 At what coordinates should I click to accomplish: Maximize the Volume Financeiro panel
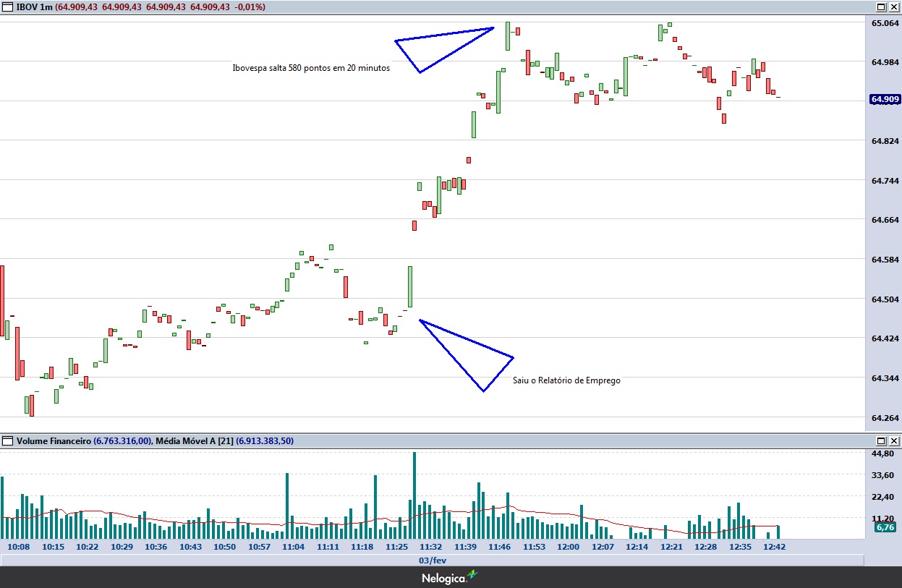[x=881, y=440]
